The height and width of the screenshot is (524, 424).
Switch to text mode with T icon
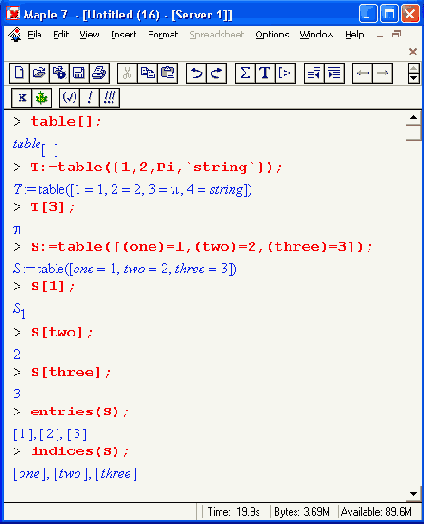pyautogui.click(x=265, y=73)
